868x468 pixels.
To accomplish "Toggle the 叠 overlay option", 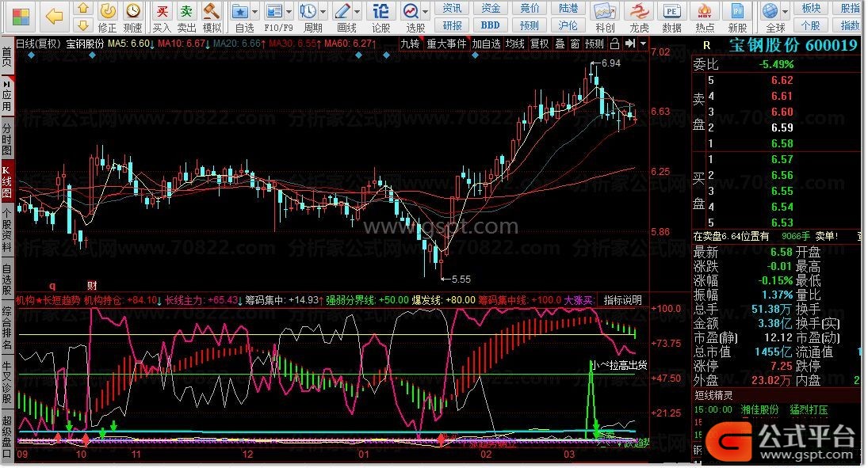I will pos(560,44).
